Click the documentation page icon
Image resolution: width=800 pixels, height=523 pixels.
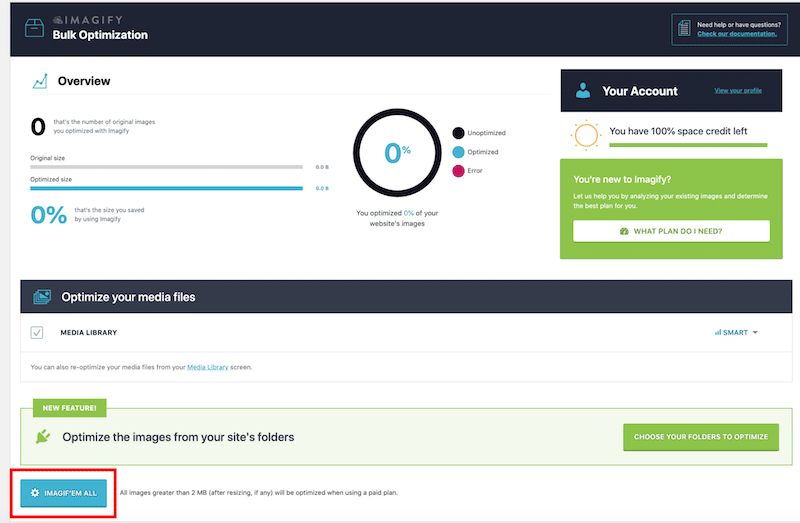tap(684, 29)
